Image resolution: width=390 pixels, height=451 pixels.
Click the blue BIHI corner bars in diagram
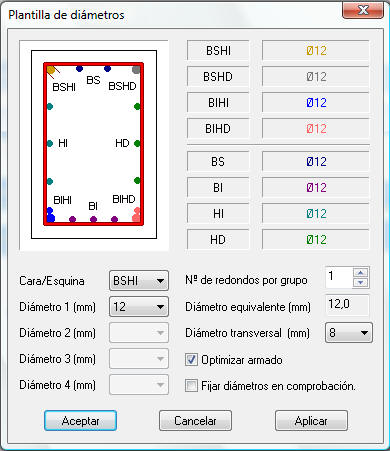[x=50, y=215]
